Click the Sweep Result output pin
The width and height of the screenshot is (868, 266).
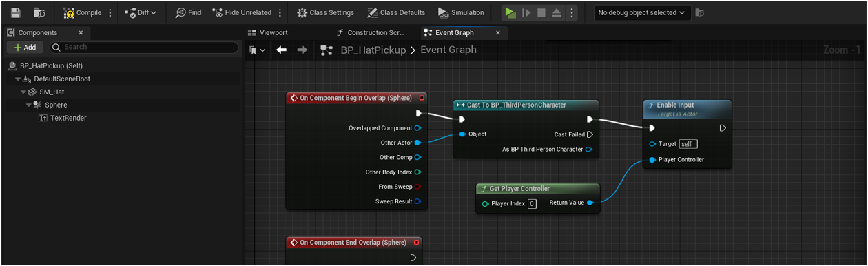[418, 201]
